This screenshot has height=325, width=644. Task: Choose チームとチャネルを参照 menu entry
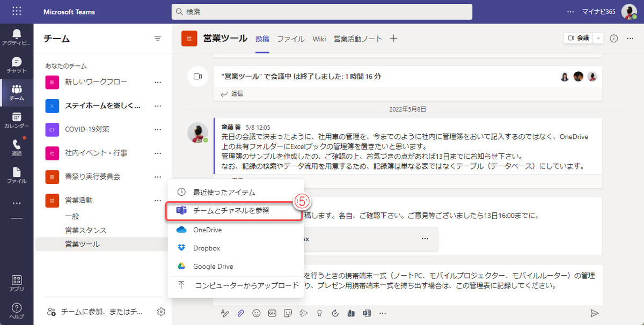(233, 211)
